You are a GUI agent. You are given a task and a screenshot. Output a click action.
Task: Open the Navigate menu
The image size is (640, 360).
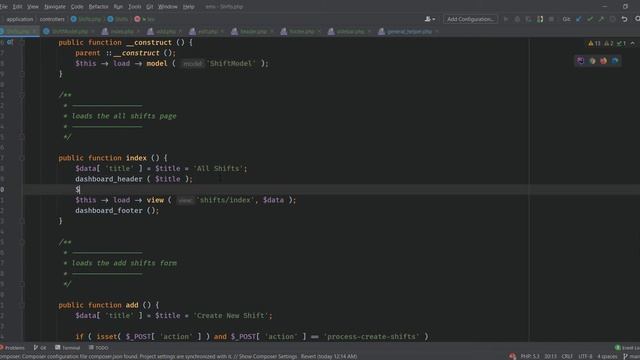coord(55,7)
